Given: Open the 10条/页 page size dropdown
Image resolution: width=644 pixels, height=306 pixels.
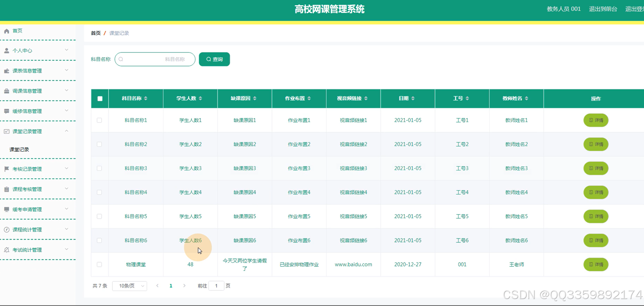Looking at the screenshot, I should tap(130, 286).
